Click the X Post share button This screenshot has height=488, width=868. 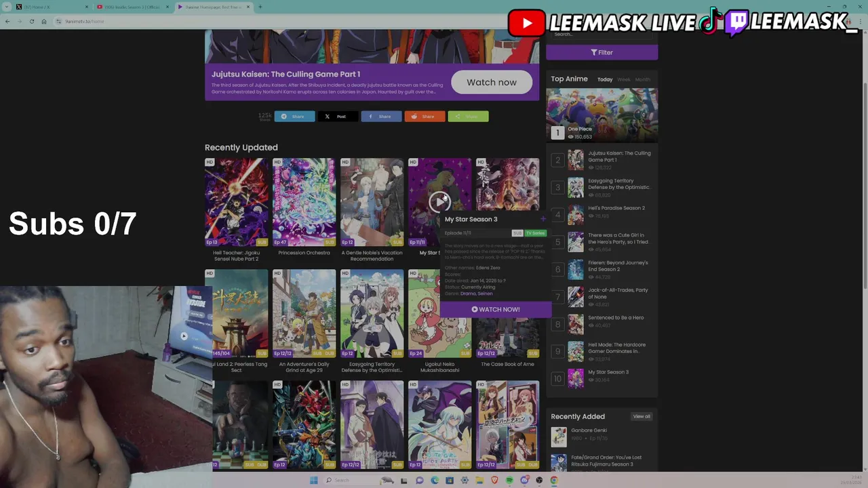pyautogui.click(x=338, y=117)
